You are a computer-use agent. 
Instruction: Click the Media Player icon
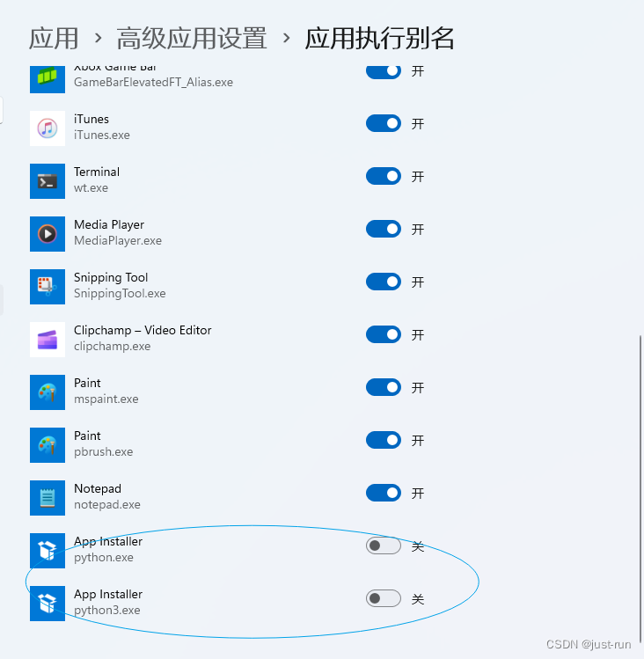pos(48,234)
